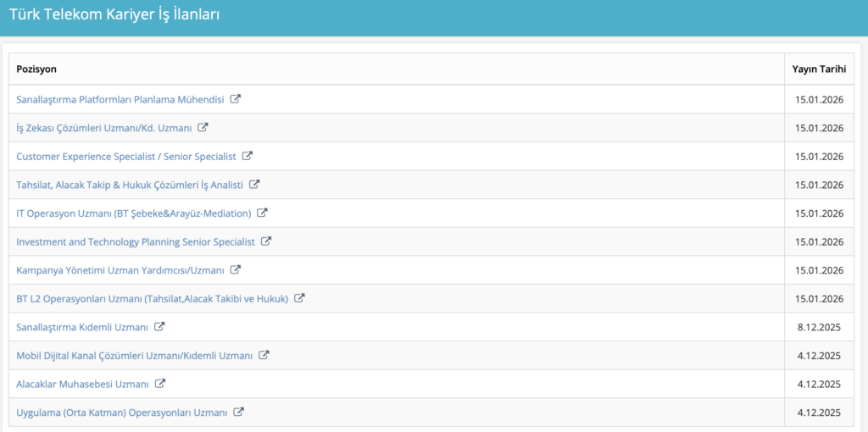Viewport: 868px width, 432px height.
Task: Click external icon beside Uygulama (Orta Katman) listing
Action: [239, 413]
